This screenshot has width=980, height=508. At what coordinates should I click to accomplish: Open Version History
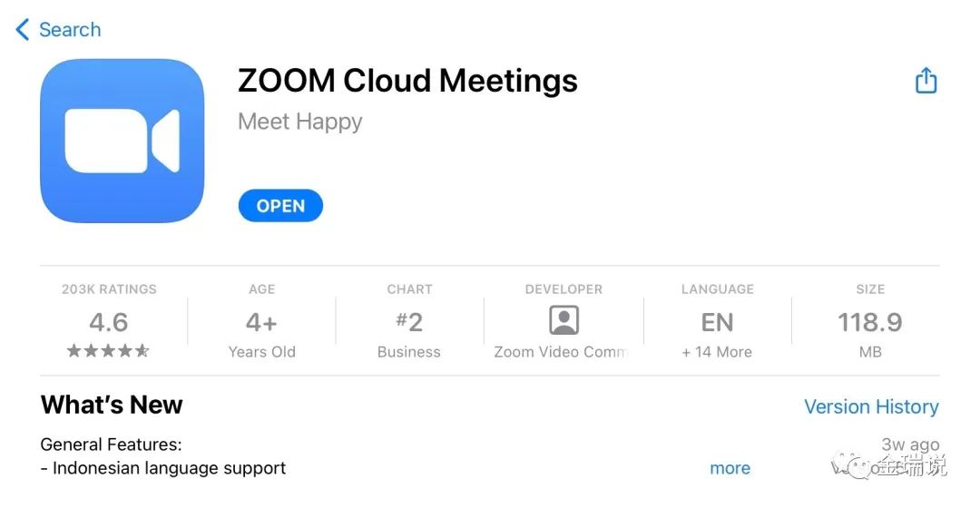871,406
